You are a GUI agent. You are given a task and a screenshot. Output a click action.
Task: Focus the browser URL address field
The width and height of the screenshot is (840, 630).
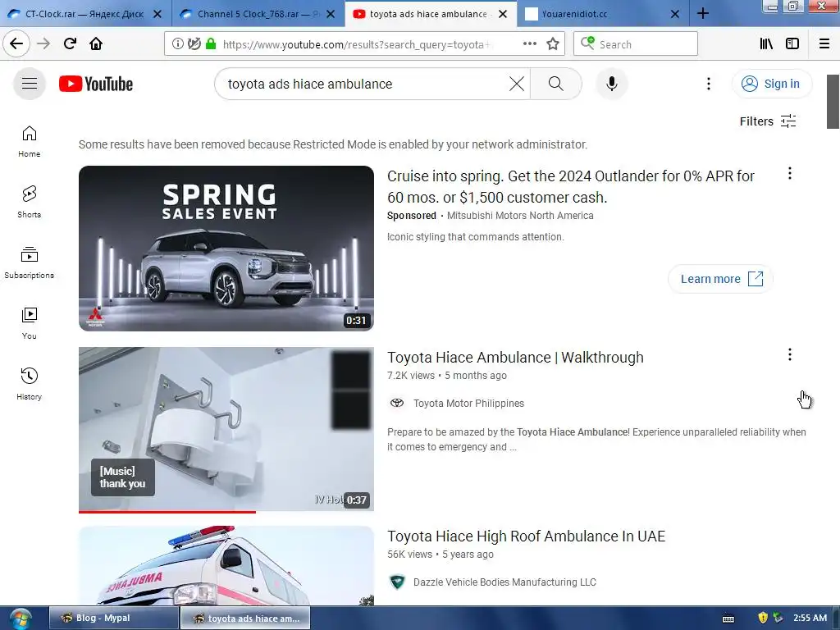pos(356,44)
